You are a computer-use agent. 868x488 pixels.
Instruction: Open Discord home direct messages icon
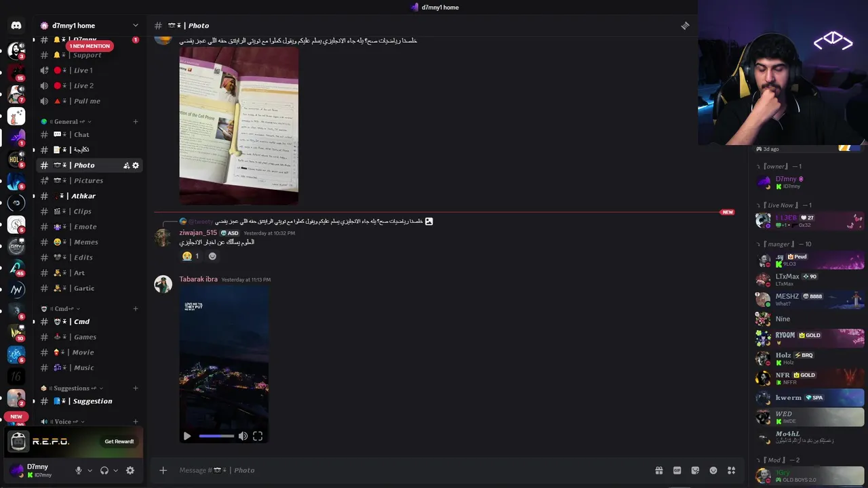point(16,26)
